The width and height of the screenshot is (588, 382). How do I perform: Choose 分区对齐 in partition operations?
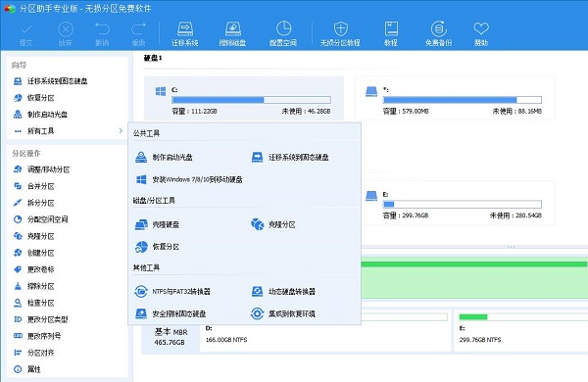coord(33,353)
